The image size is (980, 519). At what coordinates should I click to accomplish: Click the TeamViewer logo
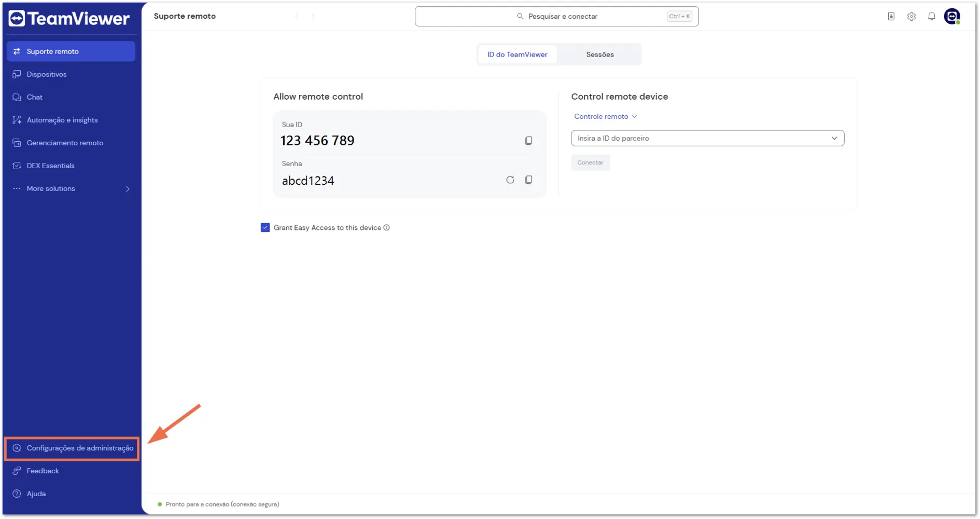click(x=69, y=19)
